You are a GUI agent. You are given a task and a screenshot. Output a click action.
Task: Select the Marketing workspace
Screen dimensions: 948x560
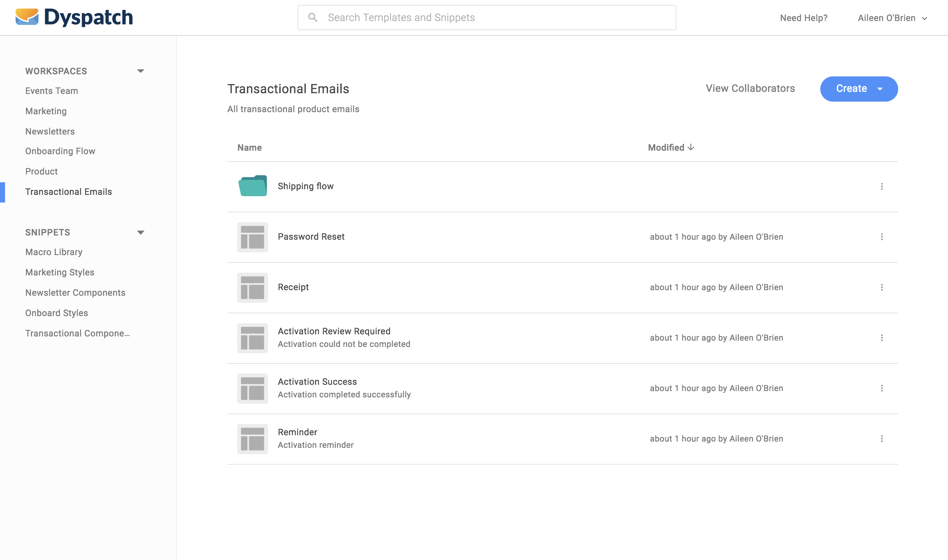click(x=46, y=111)
